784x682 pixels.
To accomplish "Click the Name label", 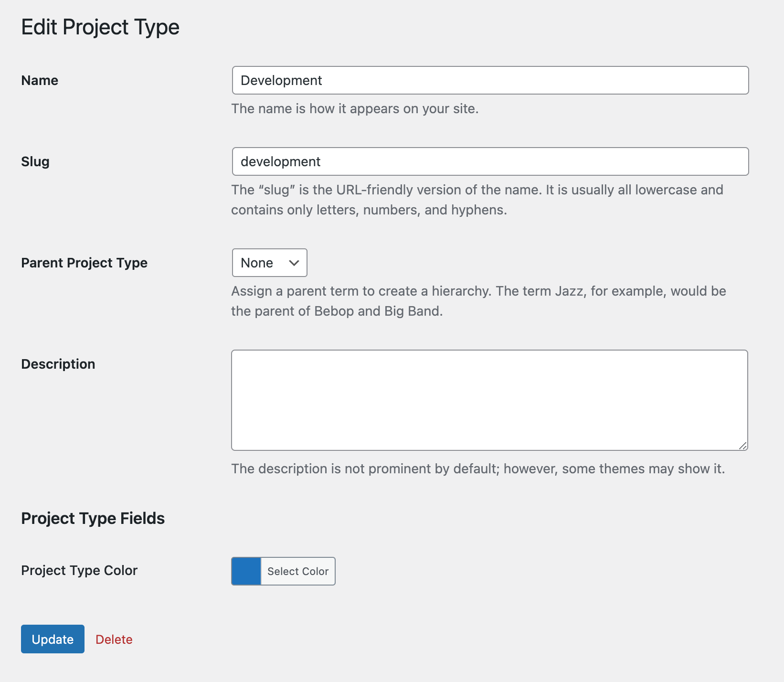I will [40, 80].
